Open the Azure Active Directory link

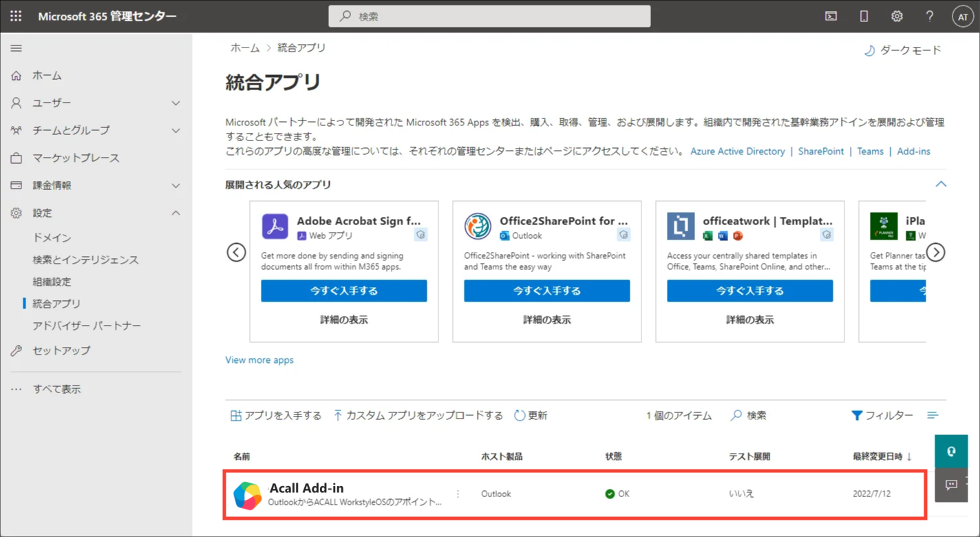pos(738,151)
